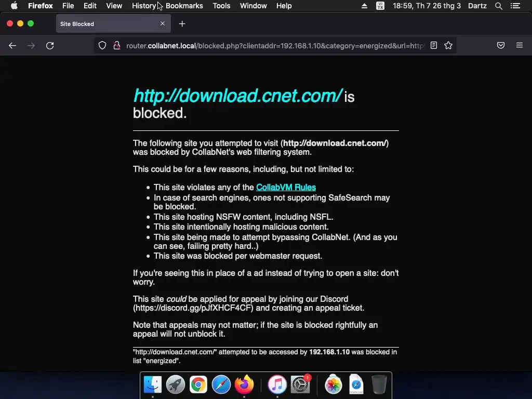This screenshot has width=532, height=399.
Task: Open the Tools menu
Action: point(221,6)
